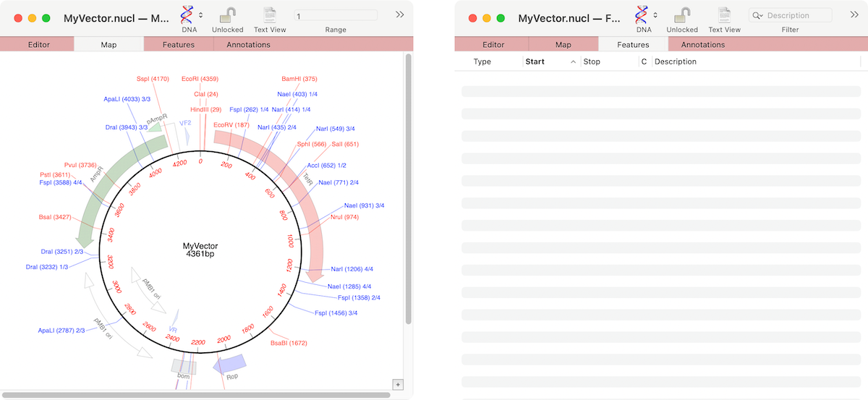Toggle the Unlocked padlock in right window
Image resolution: width=868 pixels, height=400 pixels.
pyautogui.click(x=681, y=15)
